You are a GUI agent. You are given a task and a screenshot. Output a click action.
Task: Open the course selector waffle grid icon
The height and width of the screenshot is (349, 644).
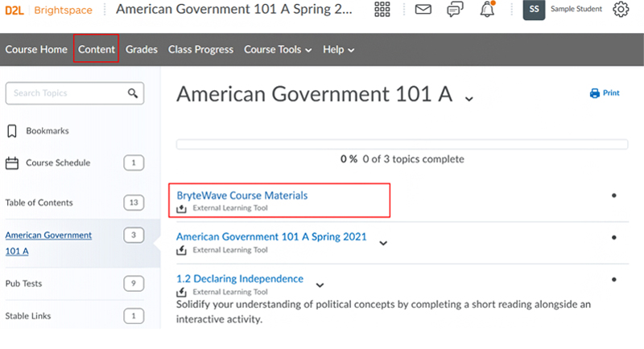click(382, 9)
